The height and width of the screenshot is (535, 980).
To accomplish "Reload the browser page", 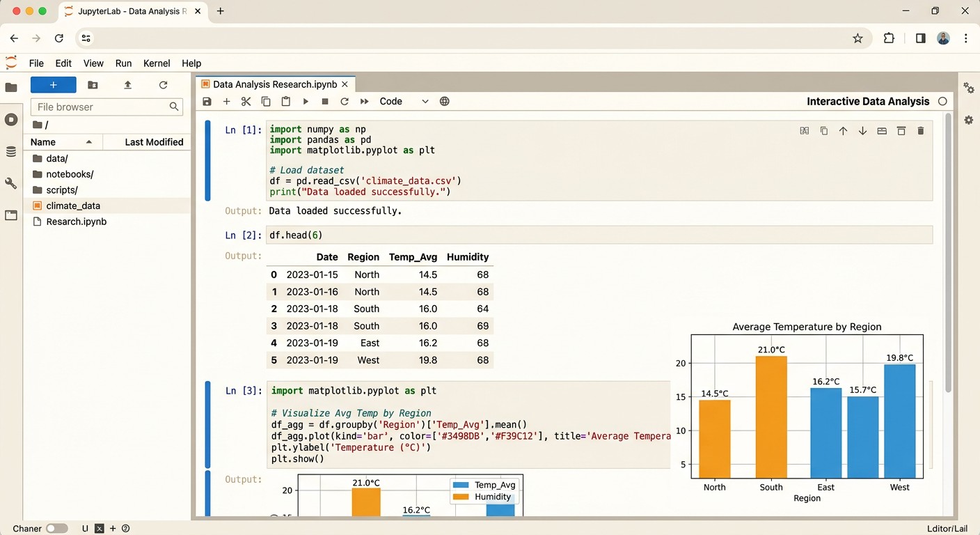I will tap(59, 38).
